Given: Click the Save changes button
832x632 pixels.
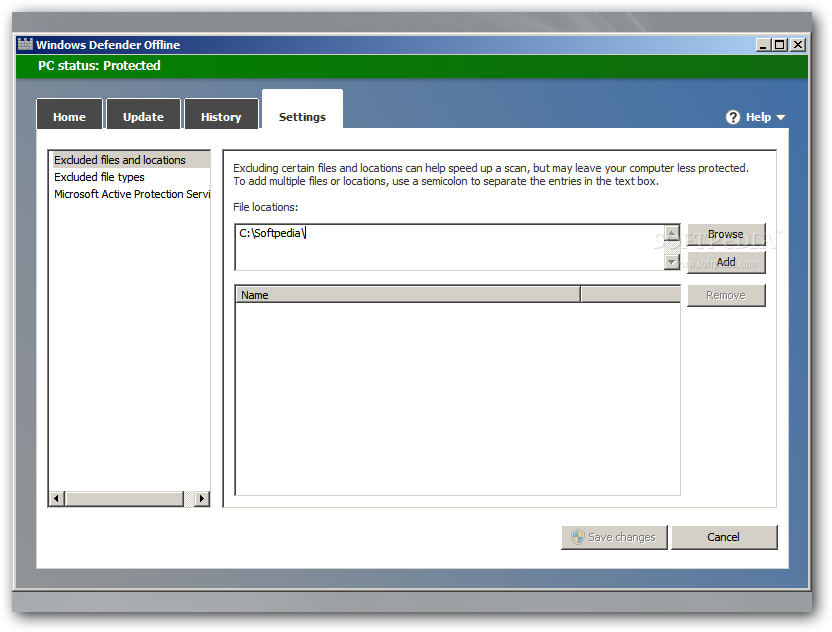Looking at the screenshot, I should [x=614, y=537].
